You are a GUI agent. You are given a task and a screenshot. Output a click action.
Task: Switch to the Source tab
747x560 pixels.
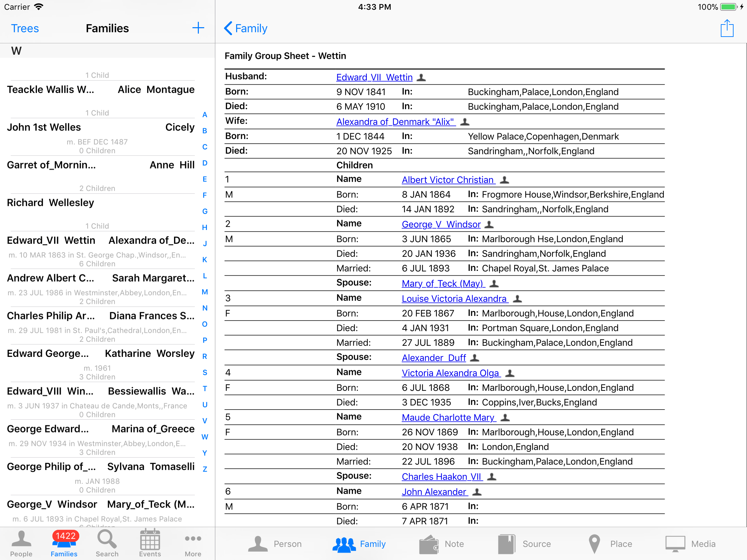(x=524, y=544)
